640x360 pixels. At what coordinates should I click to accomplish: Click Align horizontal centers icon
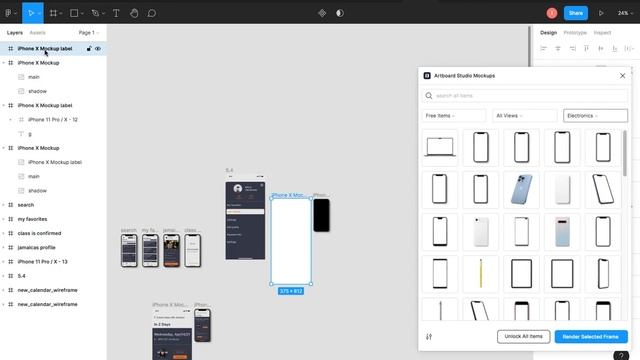(x=558, y=49)
